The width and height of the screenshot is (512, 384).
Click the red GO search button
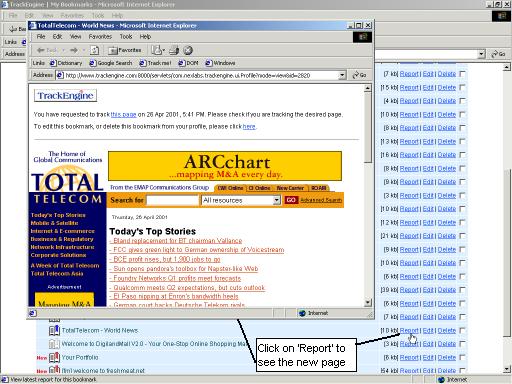point(291,200)
